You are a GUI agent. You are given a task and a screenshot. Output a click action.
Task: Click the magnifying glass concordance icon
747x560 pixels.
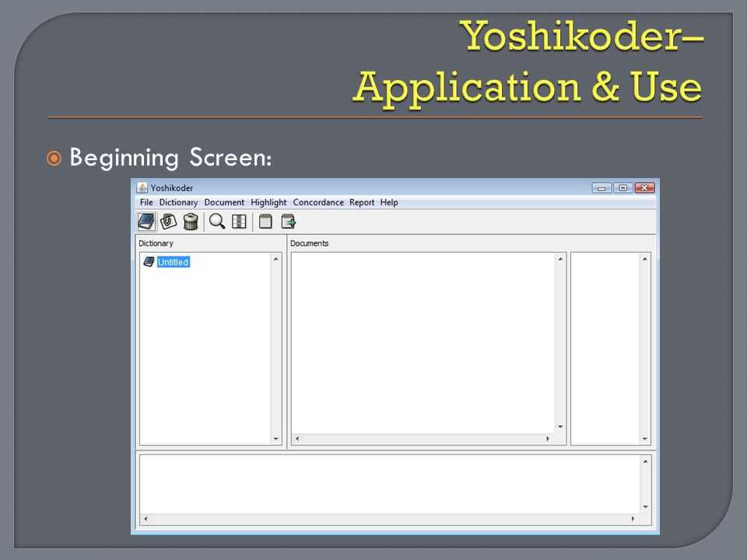point(217,222)
